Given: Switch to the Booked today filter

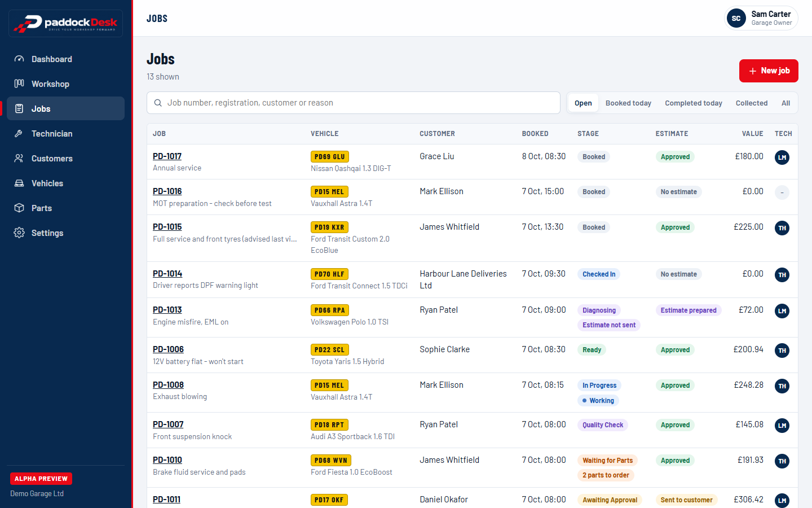Looking at the screenshot, I should [x=628, y=103].
